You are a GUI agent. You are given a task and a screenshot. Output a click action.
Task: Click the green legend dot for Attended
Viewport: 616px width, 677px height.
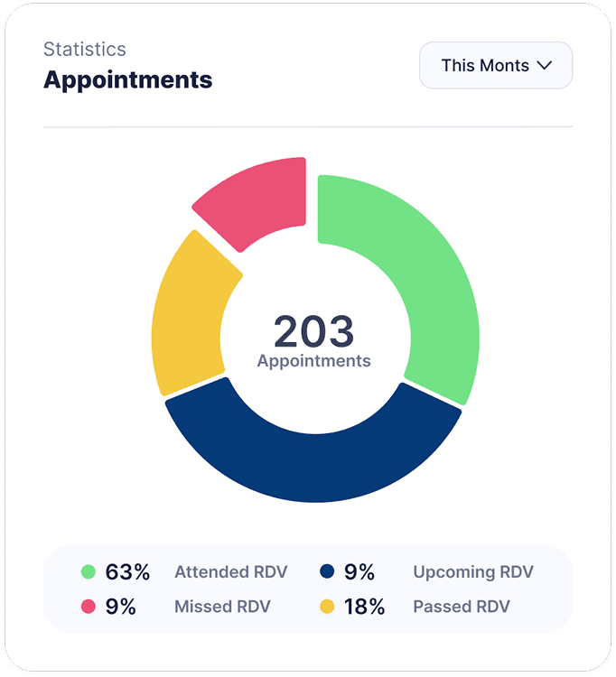coord(89,571)
